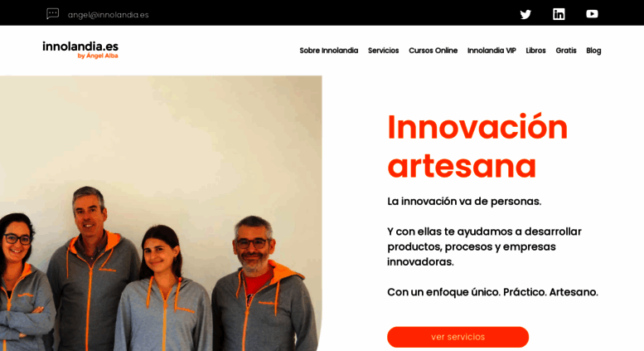Click the 'by Ángel Alba' tagline
Viewport: 644px width, 351px height.
98,56
